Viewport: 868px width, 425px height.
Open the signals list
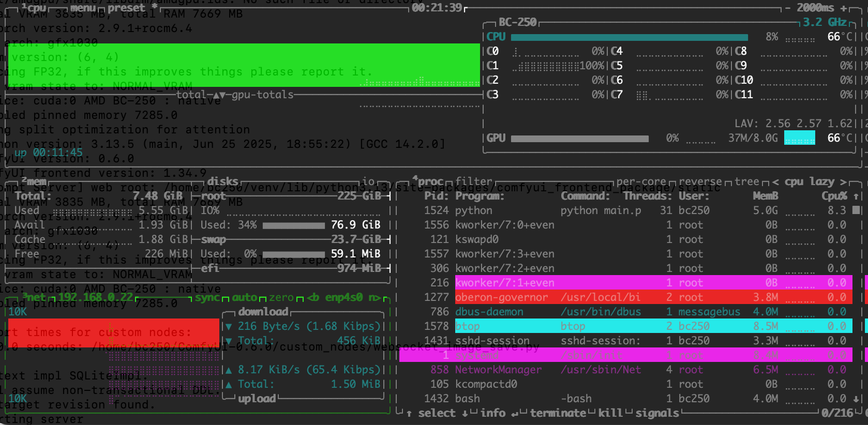click(x=657, y=413)
